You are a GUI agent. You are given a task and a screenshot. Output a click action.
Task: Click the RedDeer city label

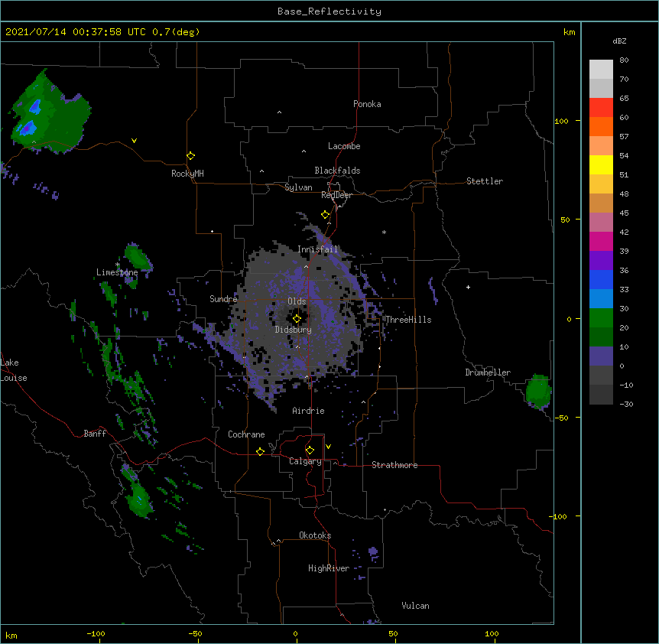pos(336,195)
